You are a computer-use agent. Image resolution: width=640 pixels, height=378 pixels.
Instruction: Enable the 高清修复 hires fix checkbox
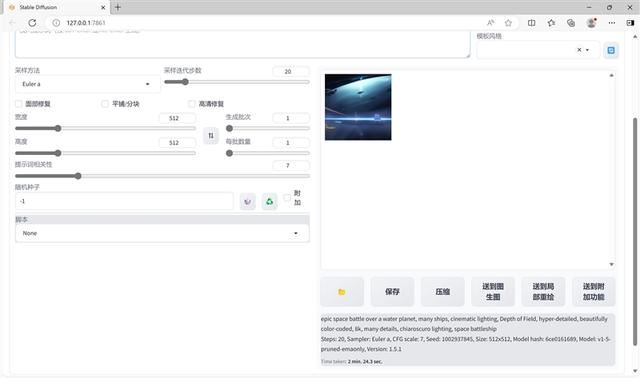point(191,104)
